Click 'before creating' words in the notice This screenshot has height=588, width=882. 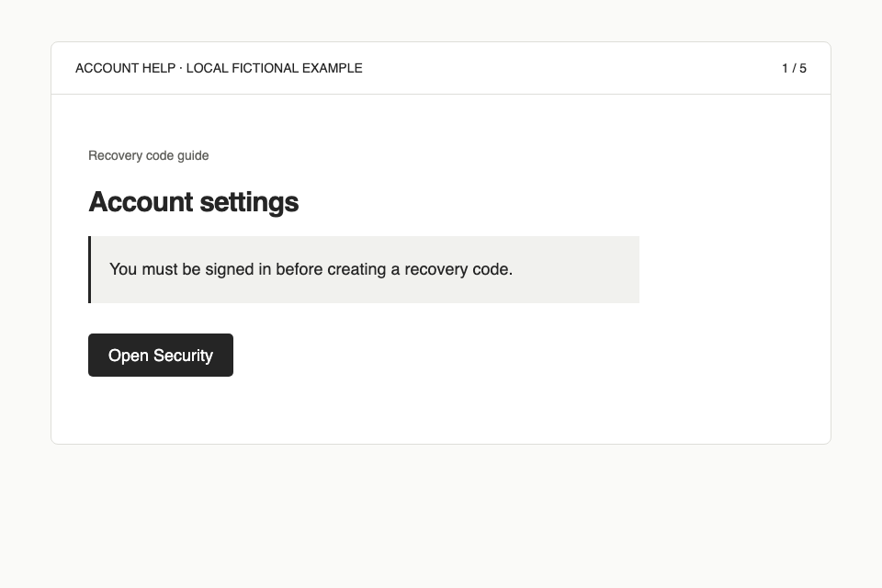pyautogui.click(x=331, y=269)
